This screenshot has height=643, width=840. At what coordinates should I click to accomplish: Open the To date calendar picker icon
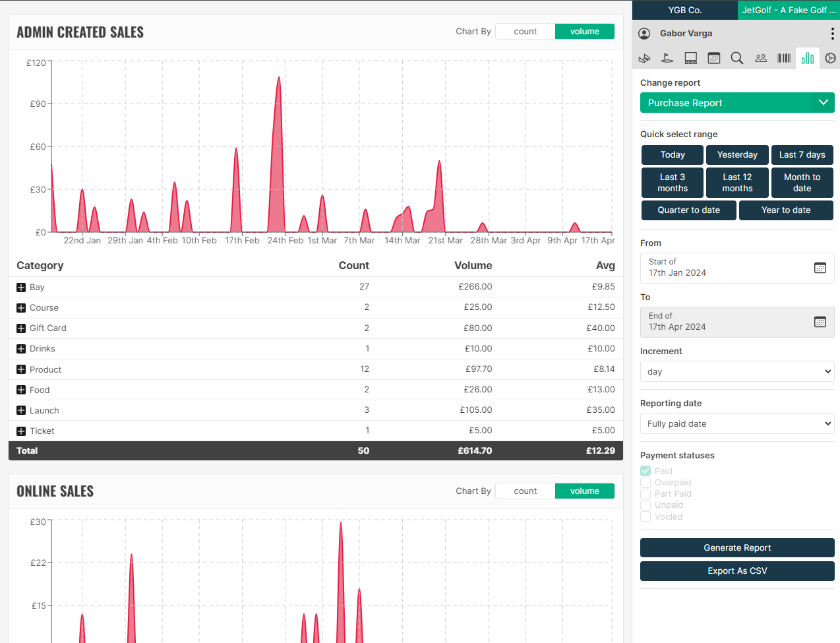(820, 322)
